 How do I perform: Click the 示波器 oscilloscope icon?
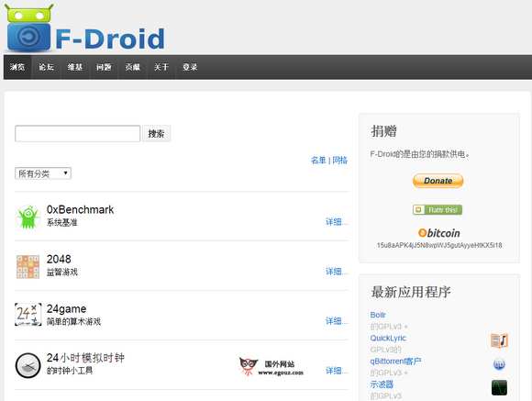tap(499, 387)
